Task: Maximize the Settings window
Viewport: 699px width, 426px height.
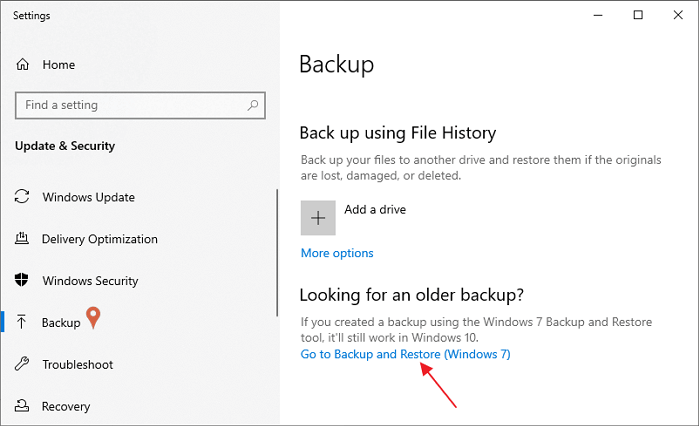Action: click(x=638, y=15)
